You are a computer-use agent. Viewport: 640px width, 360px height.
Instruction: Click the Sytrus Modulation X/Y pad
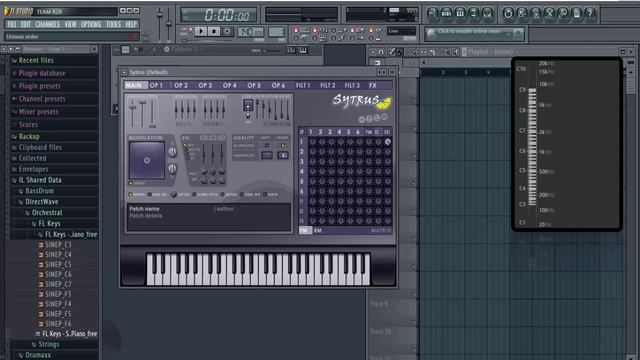click(x=147, y=160)
